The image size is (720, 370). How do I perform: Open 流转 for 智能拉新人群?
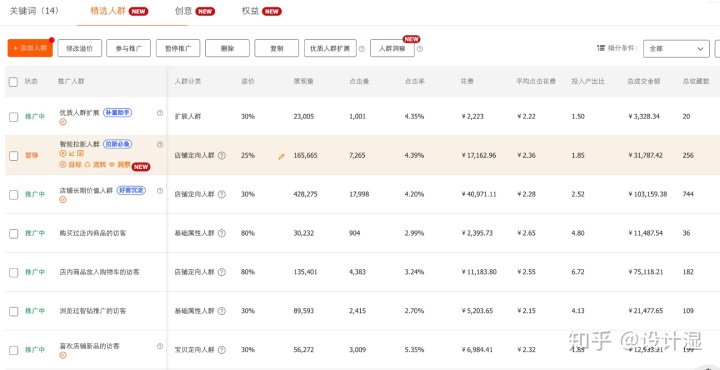point(96,164)
